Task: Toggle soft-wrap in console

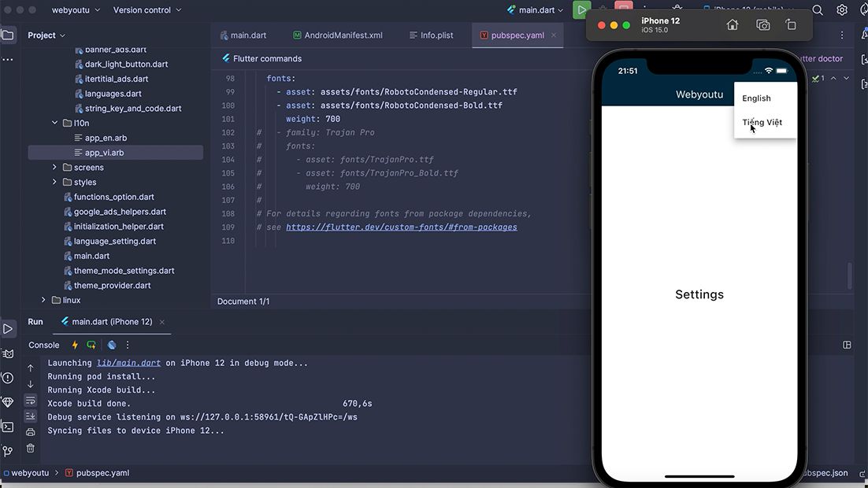Action: point(31,400)
